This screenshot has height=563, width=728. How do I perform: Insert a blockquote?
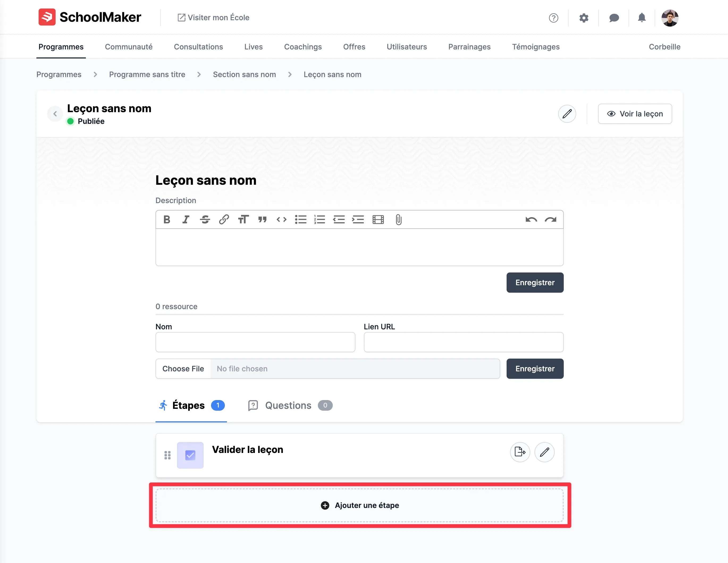point(262,219)
